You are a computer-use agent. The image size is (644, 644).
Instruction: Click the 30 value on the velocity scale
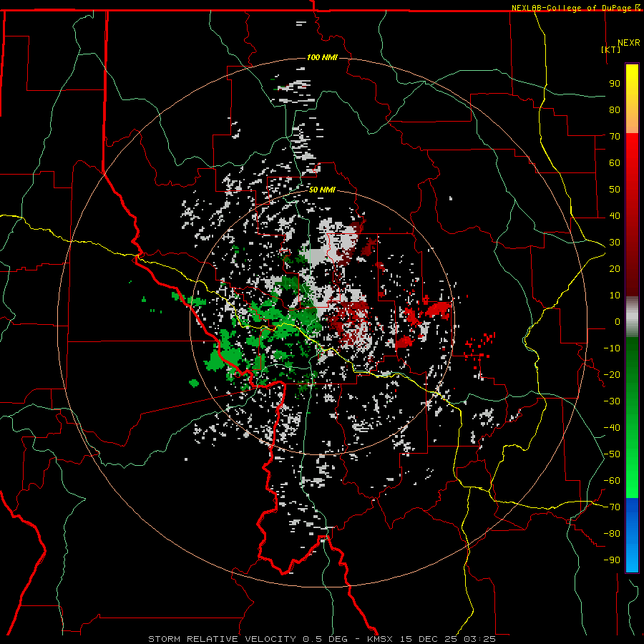click(x=615, y=243)
